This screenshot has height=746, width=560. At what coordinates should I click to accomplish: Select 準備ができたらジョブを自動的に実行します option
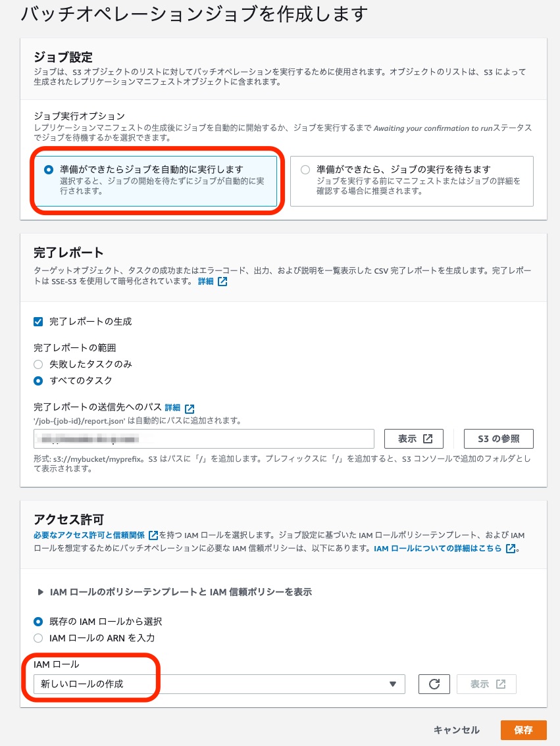[x=49, y=170]
